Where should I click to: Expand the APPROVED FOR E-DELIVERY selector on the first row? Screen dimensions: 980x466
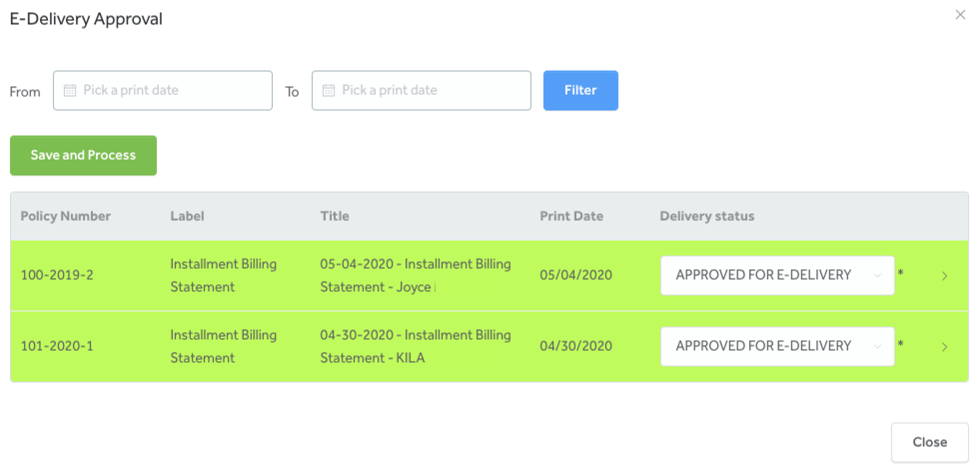777,275
